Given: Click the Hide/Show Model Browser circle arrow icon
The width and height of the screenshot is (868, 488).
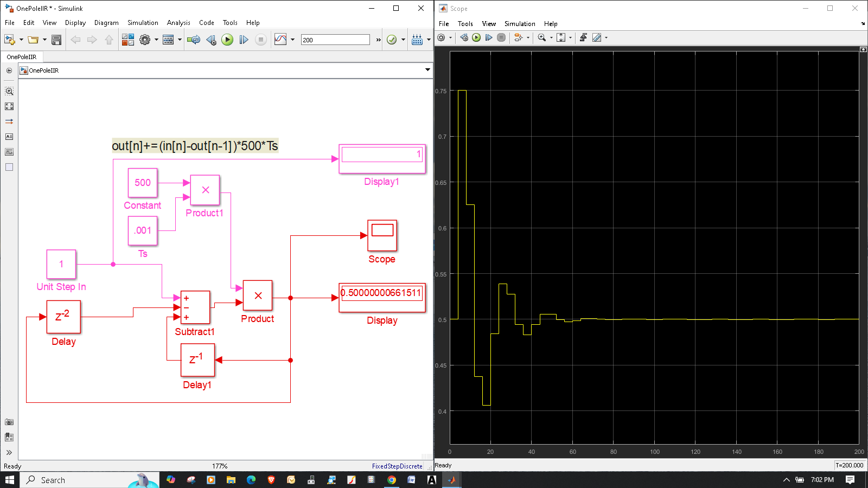Looking at the screenshot, I should click(x=9, y=70).
